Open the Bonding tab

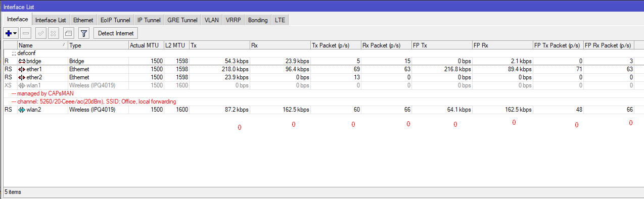[x=258, y=20]
